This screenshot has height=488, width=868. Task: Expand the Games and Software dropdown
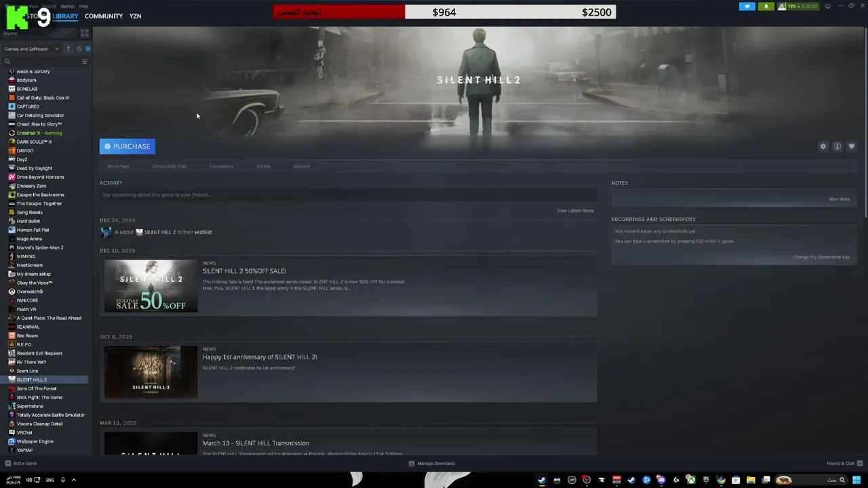point(31,49)
